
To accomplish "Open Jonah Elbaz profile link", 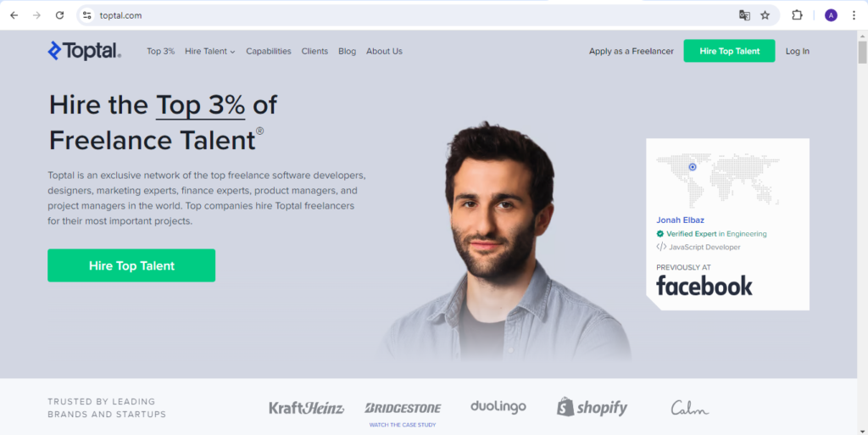I will point(681,220).
